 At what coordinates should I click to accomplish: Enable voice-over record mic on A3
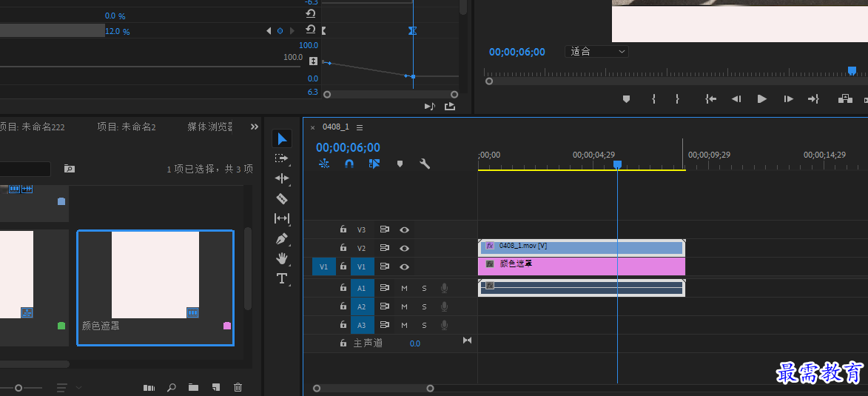(x=444, y=325)
